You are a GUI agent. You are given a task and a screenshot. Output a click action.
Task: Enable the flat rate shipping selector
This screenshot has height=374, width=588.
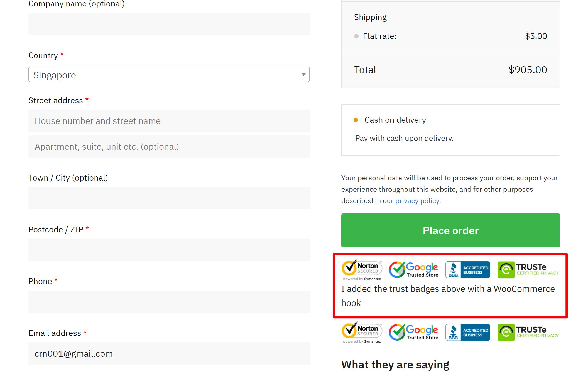pyautogui.click(x=357, y=36)
